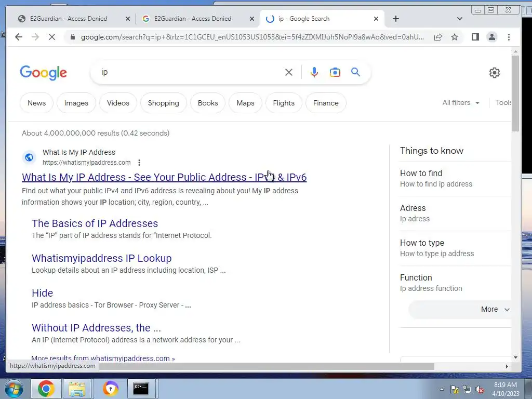Click the What Is My IP Address favicon
Image resolution: width=532 pixels, height=399 pixels.
click(x=29, y=157)
